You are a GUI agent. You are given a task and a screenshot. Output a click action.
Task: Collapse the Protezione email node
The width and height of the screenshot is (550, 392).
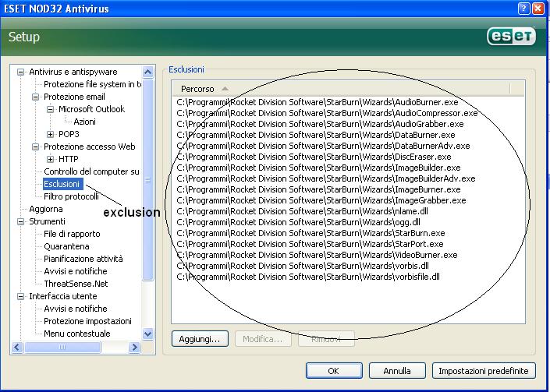(x=35, y=97)
